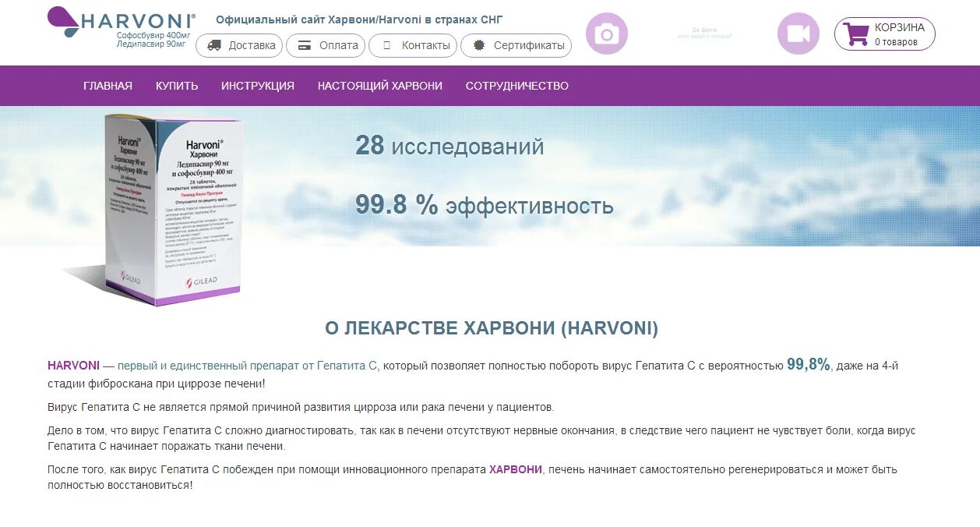980x527 pixels.
Task: Click the Harvoni medicine box image
Action: pos(174,209)
